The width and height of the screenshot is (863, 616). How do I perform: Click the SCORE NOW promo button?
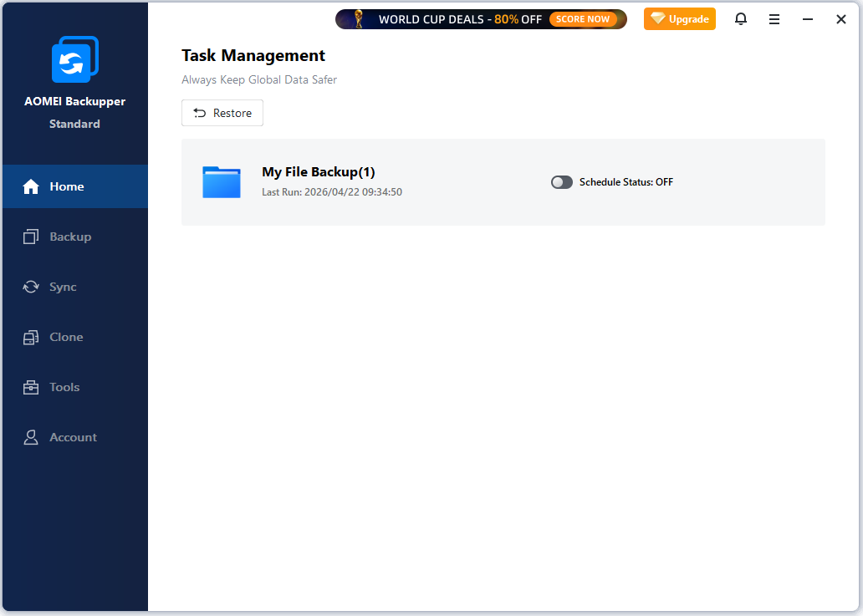click(583, 19)
